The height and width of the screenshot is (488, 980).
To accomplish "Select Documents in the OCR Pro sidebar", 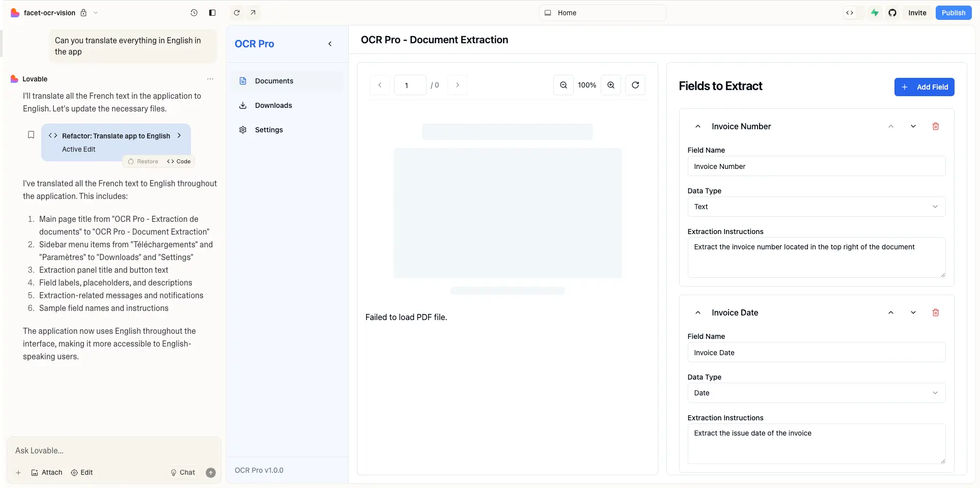I will point(274,81).
